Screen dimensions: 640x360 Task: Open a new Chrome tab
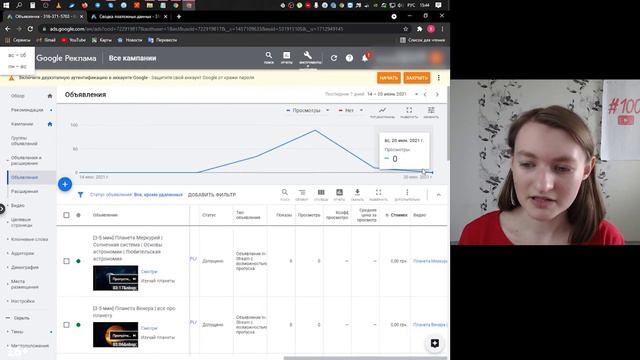[x=179, y=17]
